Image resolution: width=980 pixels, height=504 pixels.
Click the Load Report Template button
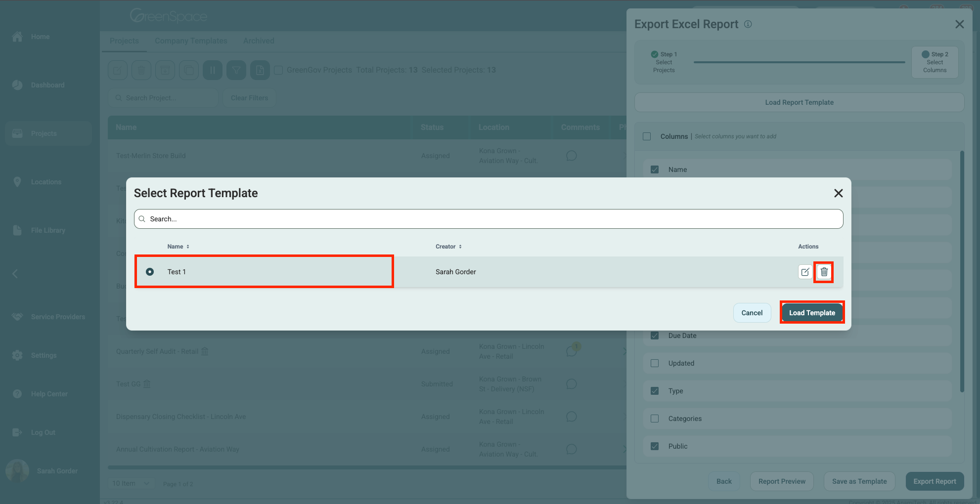point(799,102)
